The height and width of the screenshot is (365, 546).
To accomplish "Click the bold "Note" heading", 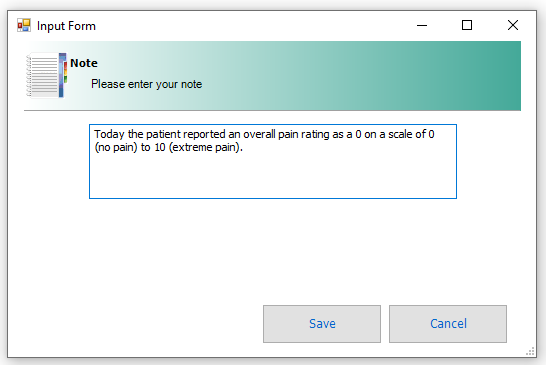I will click(84, 63).
